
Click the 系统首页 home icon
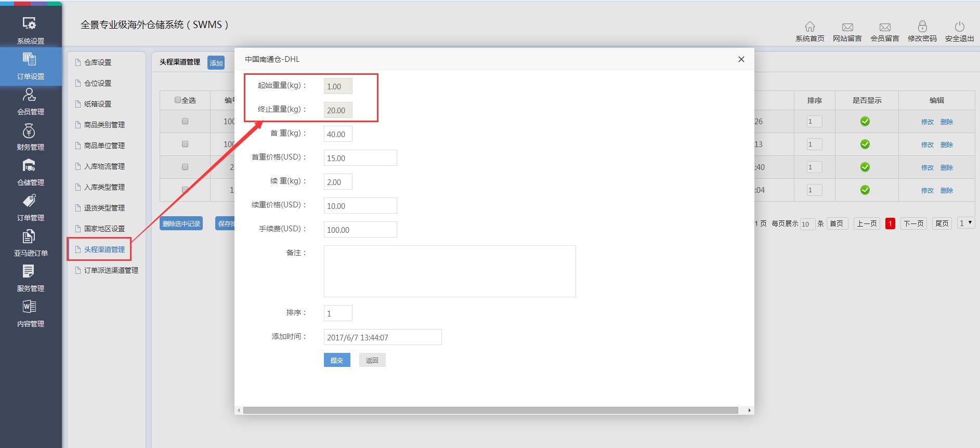point(809,27)
